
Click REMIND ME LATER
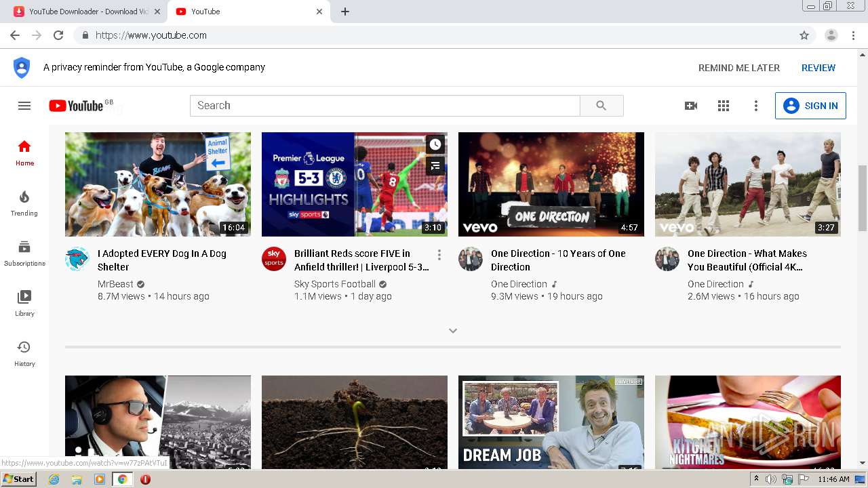[739, 68]
